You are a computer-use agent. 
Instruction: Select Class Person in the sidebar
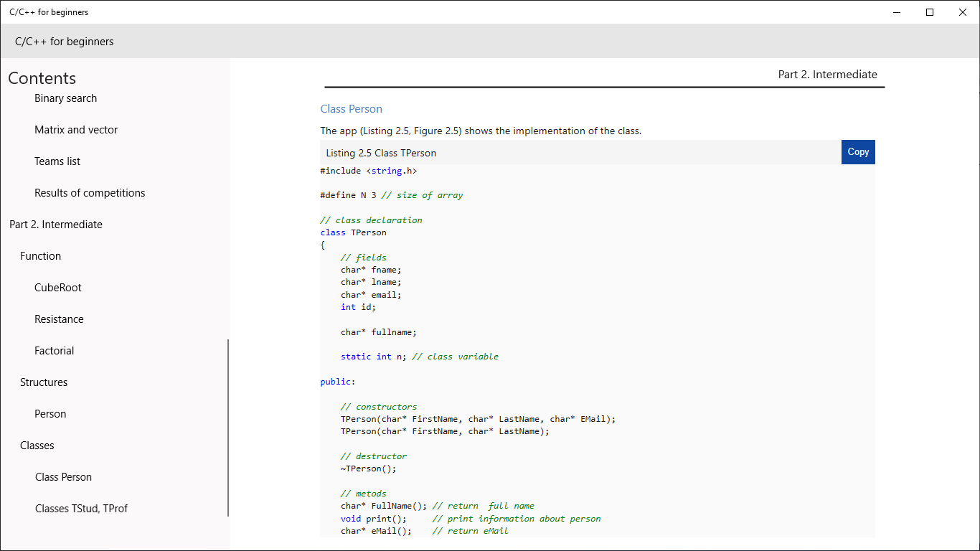pos(63,476)
